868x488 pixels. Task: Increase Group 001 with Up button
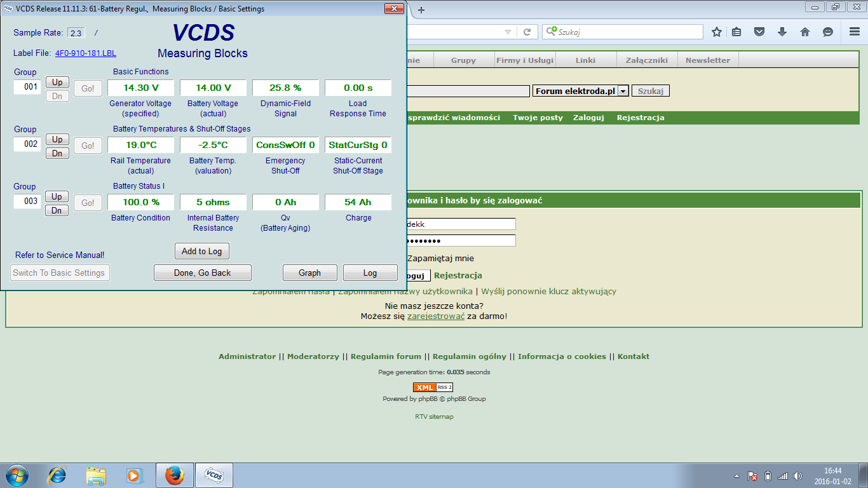tap(57, 82)
